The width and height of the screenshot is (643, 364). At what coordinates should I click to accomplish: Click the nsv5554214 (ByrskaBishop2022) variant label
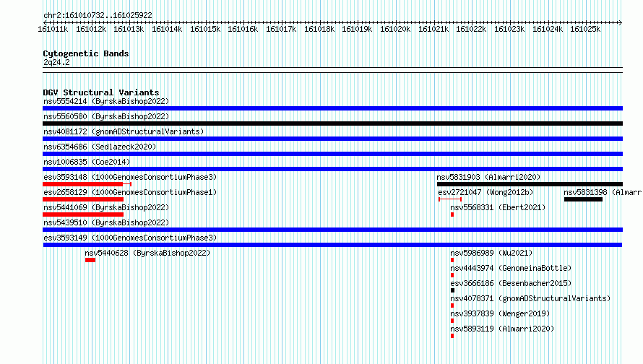click(x=106, y=101)
